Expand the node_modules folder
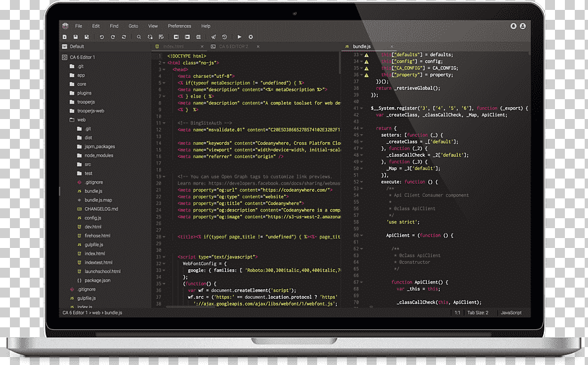The width and height of the screenshot is (588, 365). (98, 155)
